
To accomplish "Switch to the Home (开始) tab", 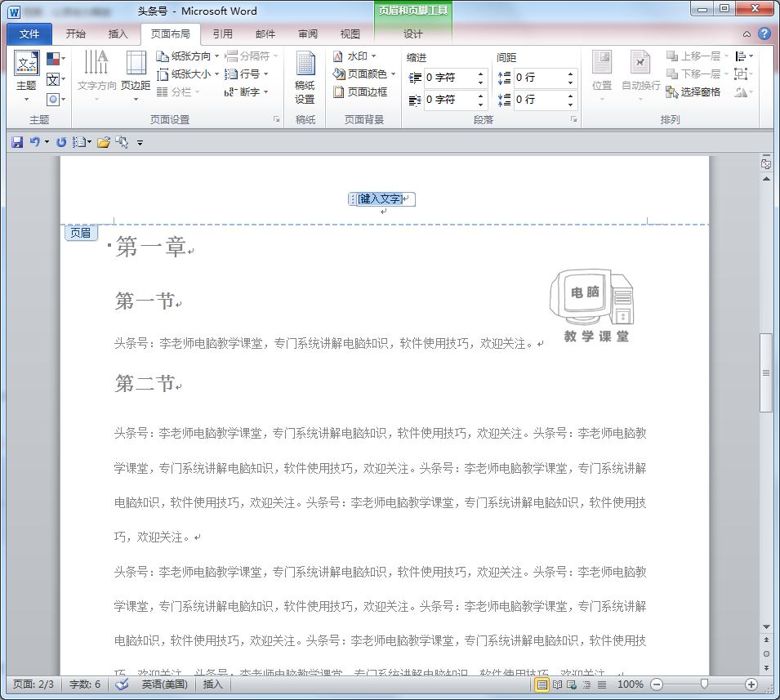I will tap(76, 33).
